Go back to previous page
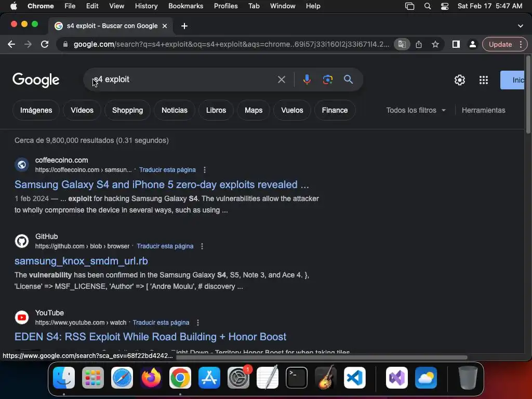Viewport: 532px width, 399px height. [11, 44]
